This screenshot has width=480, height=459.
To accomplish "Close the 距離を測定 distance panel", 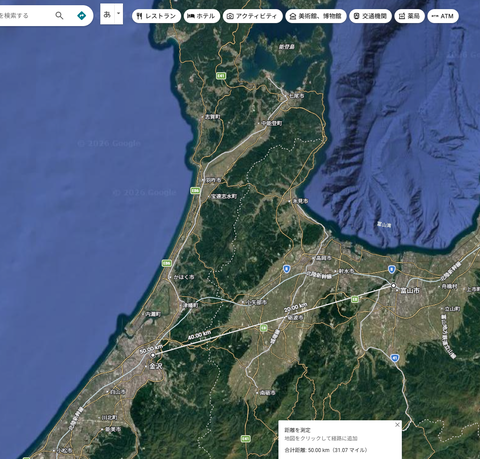I will pyautogui.click(x=397, y=425).
